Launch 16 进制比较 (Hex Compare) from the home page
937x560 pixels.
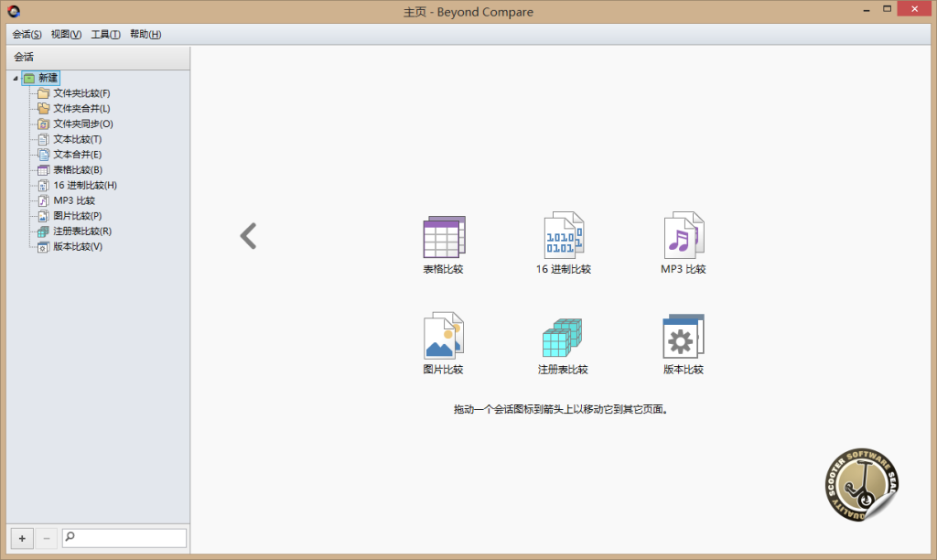[564, 236]
